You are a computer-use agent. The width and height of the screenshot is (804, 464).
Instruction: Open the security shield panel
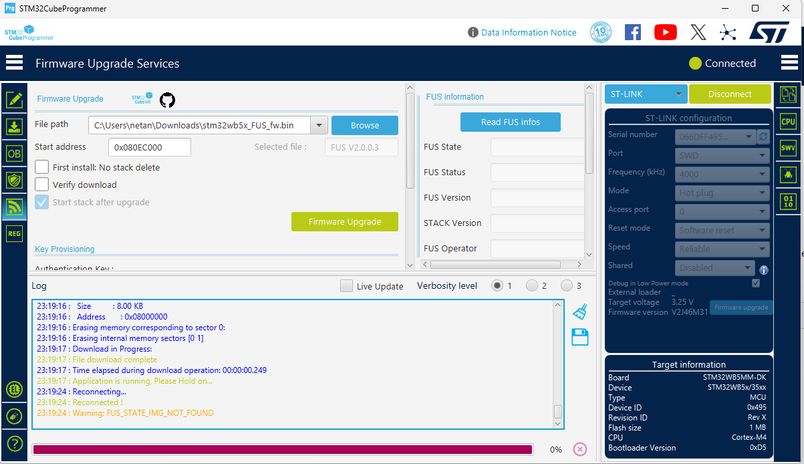(x=14, y=180)
